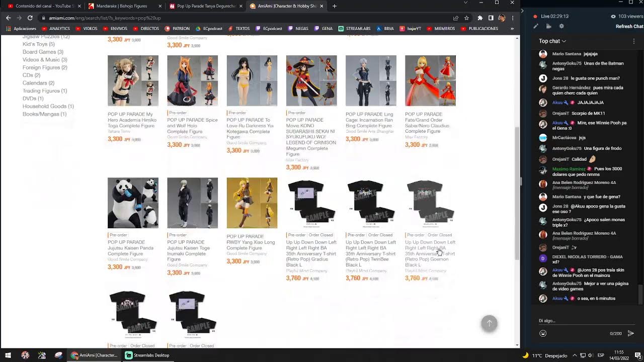This screenshot has height=362, width=644.
Task: Open the Spice and Wolf Holo thumbnail
Action: (x=192, y=81)
